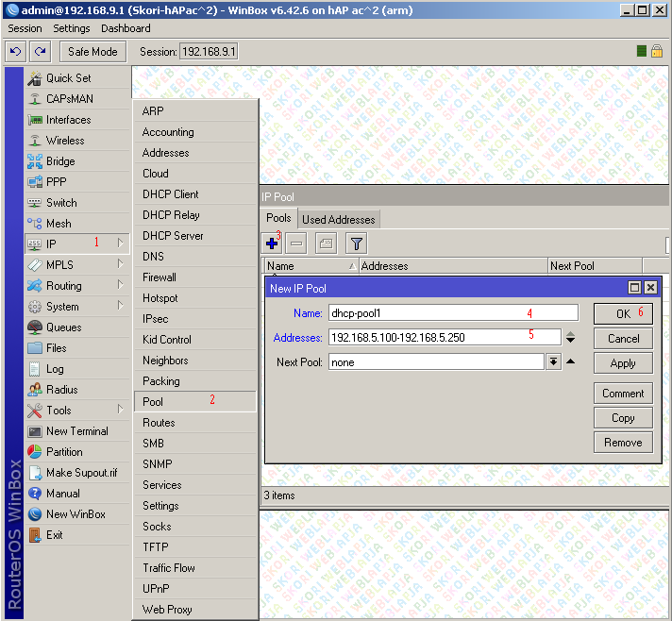Launch Make Supout.rif from the sidebar
The width and height of the screenshot is (672, 621).
click(81, 473)
